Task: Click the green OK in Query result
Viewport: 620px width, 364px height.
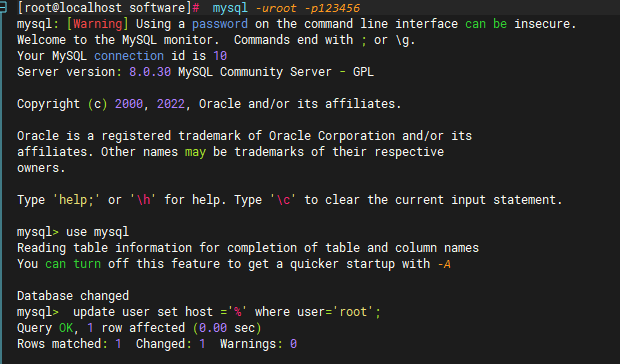Action: pyautogui.click(x=66, y=328)
